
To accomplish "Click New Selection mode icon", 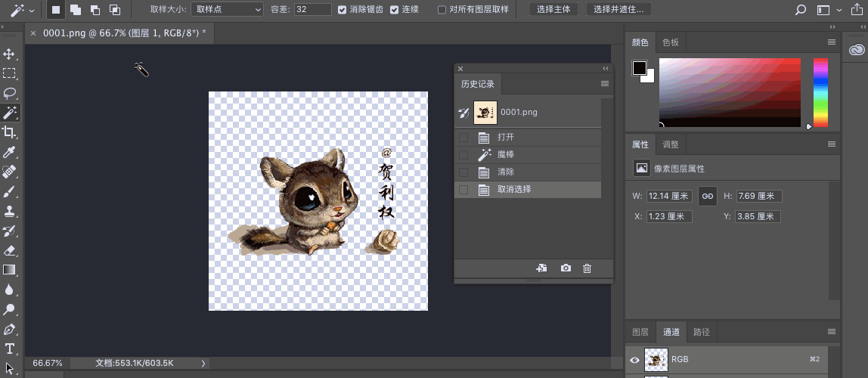I will [56, 9].
